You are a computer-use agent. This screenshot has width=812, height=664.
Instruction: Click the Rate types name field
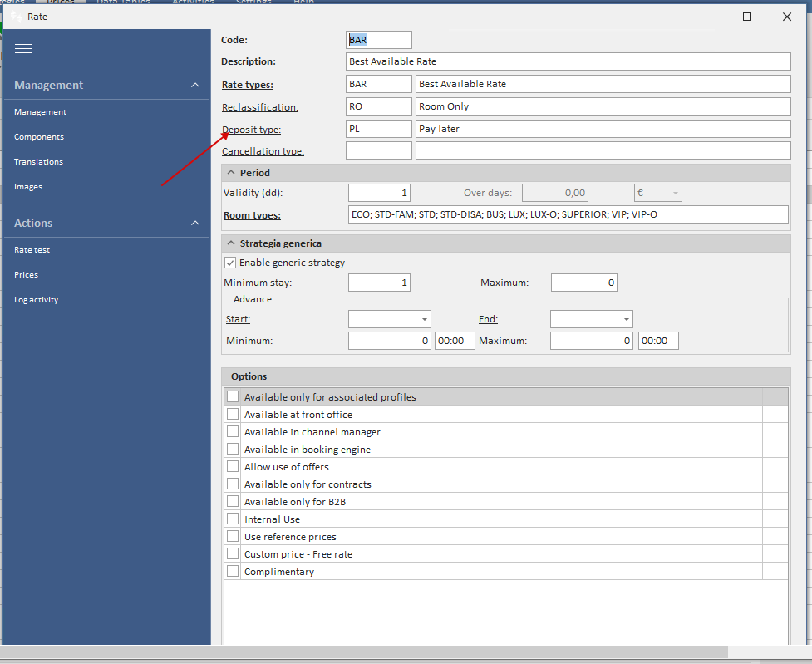coord(603,84)
